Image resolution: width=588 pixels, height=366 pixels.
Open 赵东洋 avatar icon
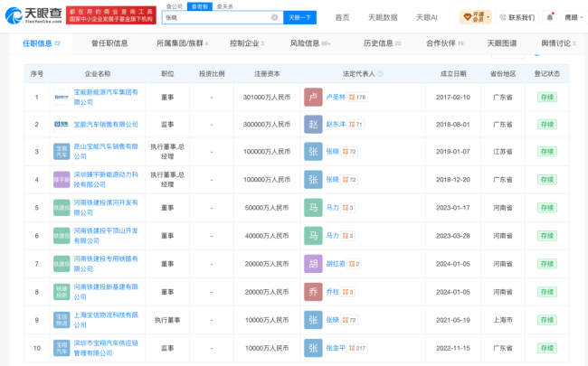pos(313,125)
